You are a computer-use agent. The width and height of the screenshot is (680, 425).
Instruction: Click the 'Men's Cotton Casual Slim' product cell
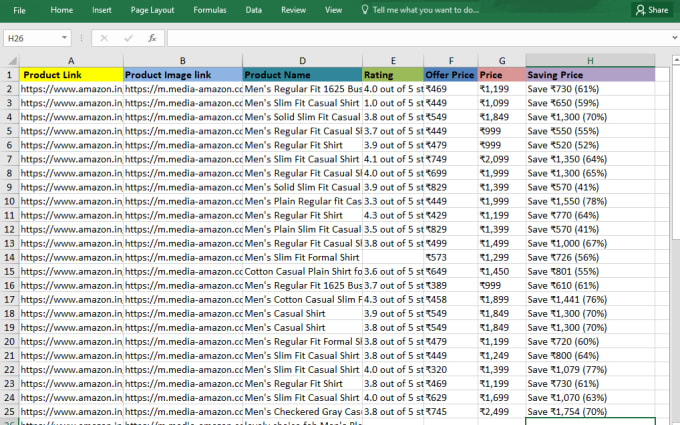click(302, 299)
